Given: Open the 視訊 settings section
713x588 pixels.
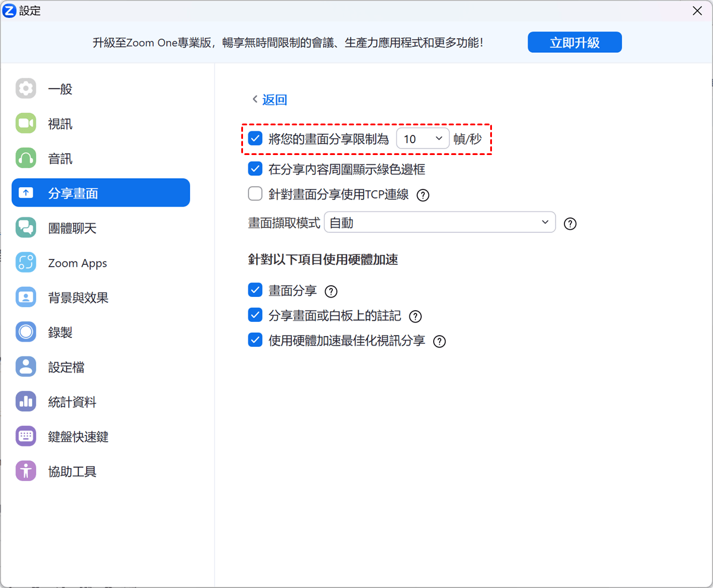Looking at the screenshot, I should point(101,124).
